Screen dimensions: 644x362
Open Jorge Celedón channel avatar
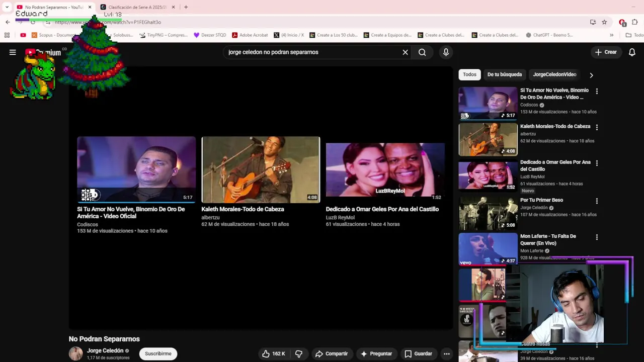(x=75, y=353)
